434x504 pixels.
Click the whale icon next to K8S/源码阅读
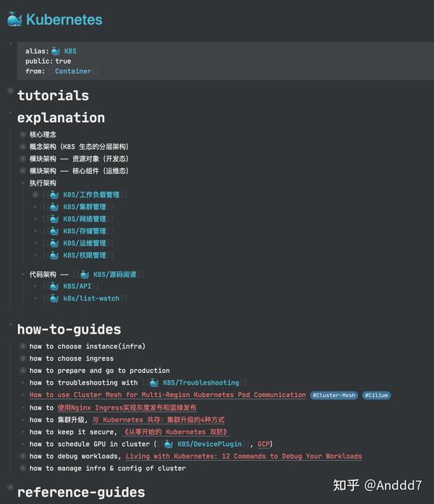click(x=85, y=274)
